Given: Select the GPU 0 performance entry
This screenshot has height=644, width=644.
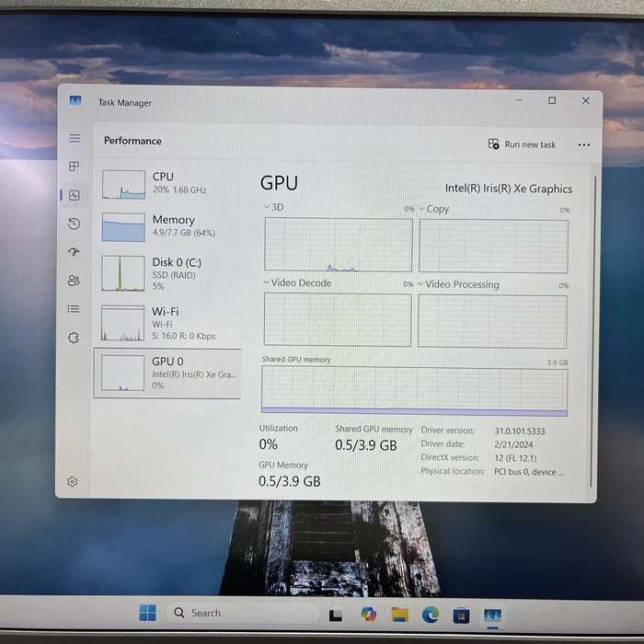Looking at the screenshot, I should click(x=167, y=373).
